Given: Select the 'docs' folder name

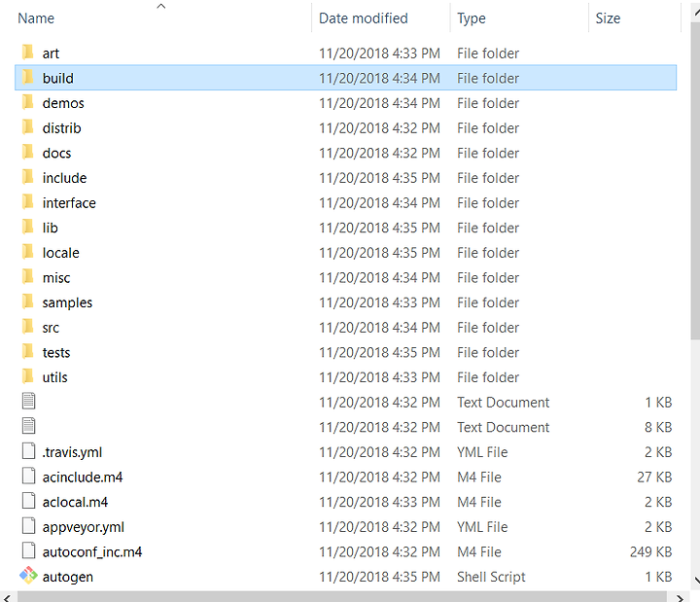Looking at the screenshot, I should 56,154.
